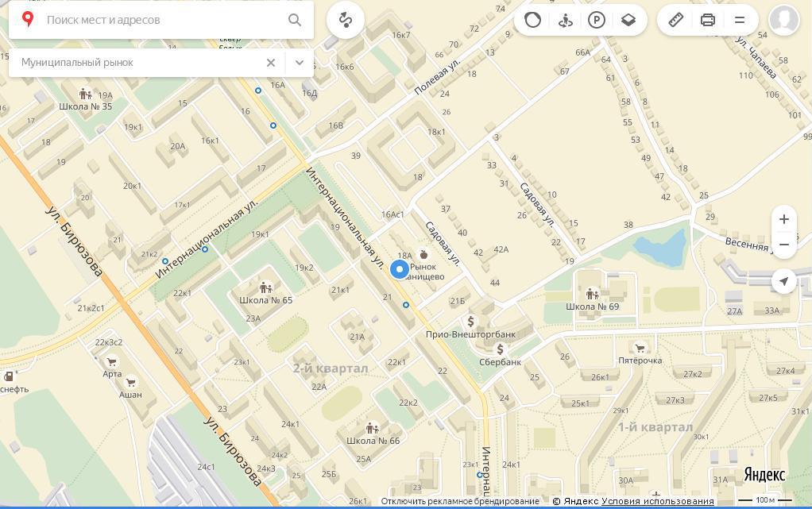The width and height of the screenshot is (812, 509).
Task: Open the route builder button
Action: (346, 20)
